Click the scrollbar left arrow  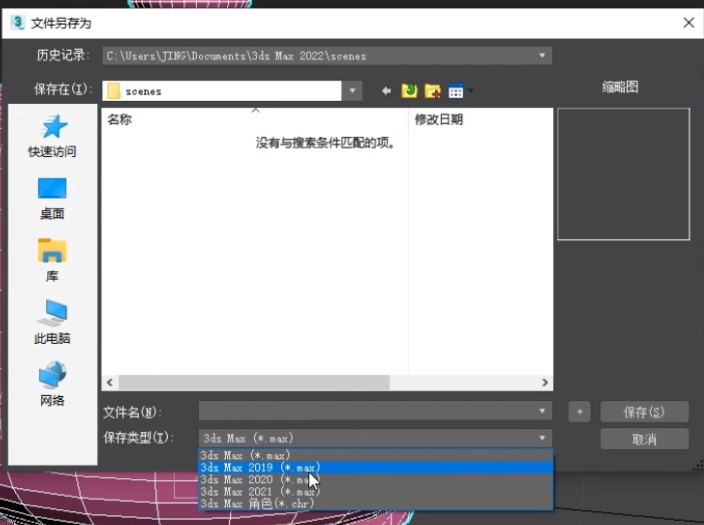coord(110,383)
